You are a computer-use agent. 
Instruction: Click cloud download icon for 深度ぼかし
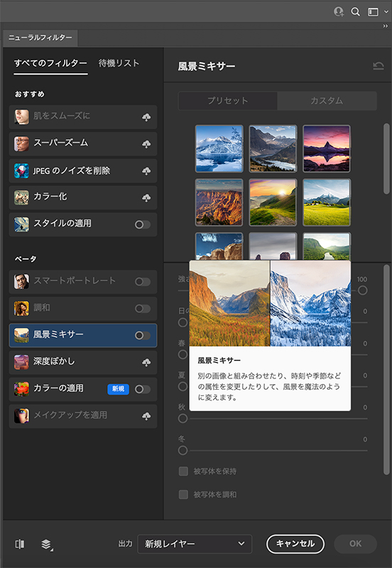point(146,362)
